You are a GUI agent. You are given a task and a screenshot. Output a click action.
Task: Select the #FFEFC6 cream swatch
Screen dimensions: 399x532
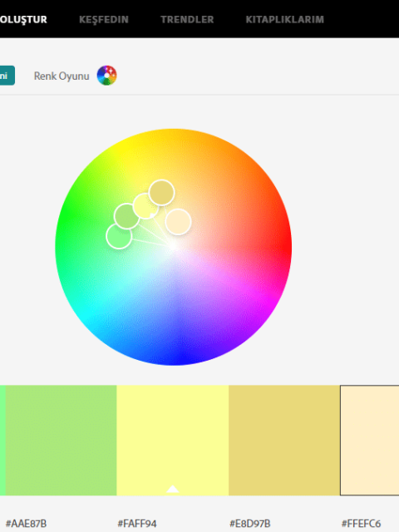(369, 440)
